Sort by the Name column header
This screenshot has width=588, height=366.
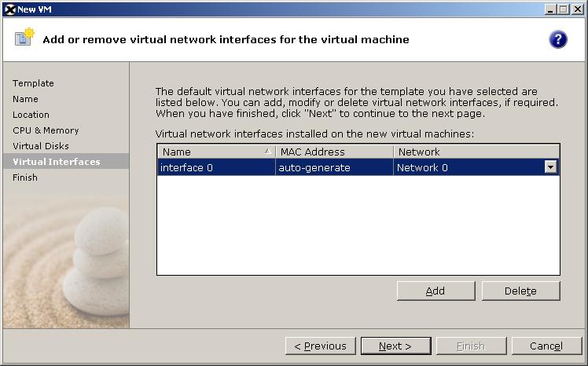coord(216,152)
